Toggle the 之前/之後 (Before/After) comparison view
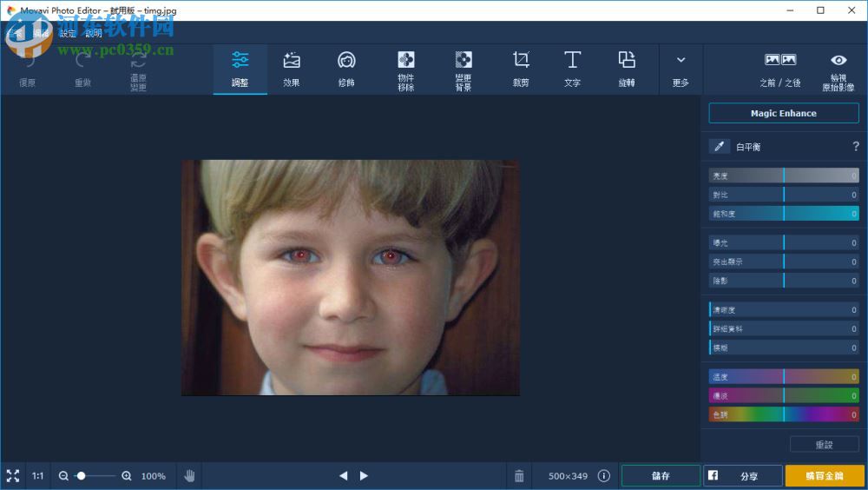The height and width of the screenshot is (490, 868). [x=780, y=70]
